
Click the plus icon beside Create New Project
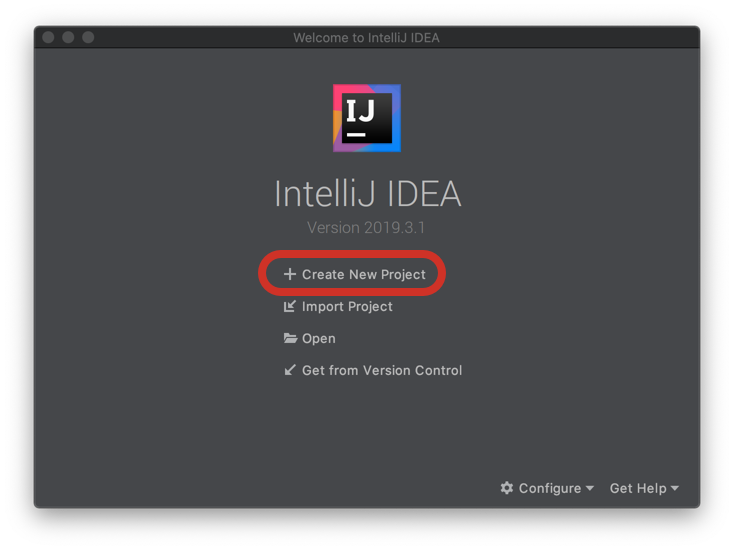click(x=290, y=274)
